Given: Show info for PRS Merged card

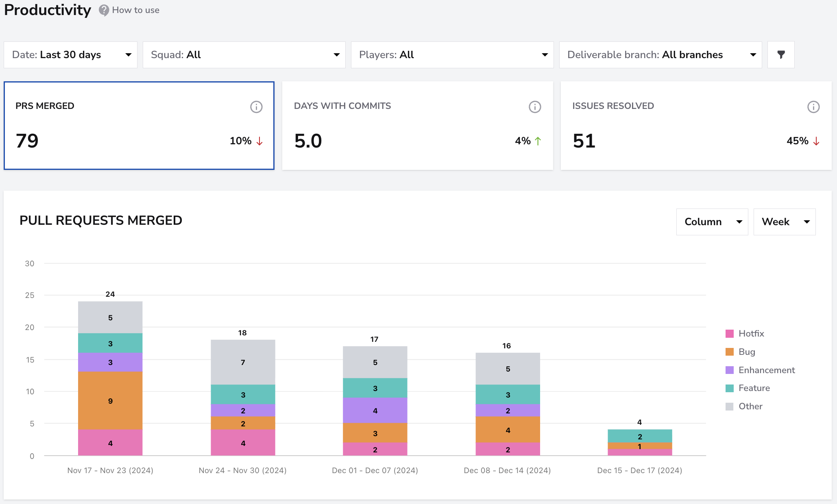Looking at the screenshot, I should pyautogui.click(x=256, y=107).
